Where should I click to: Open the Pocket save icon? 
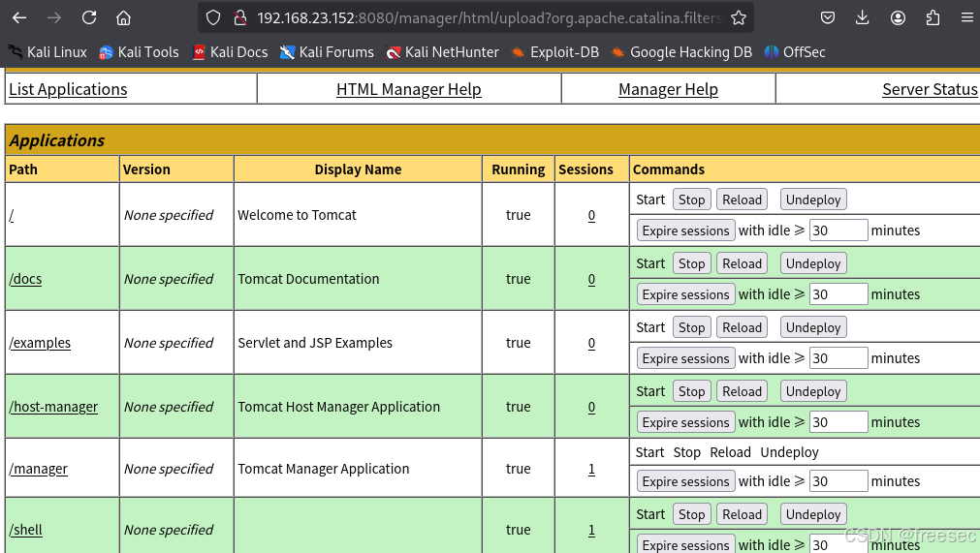coord(828,17)
